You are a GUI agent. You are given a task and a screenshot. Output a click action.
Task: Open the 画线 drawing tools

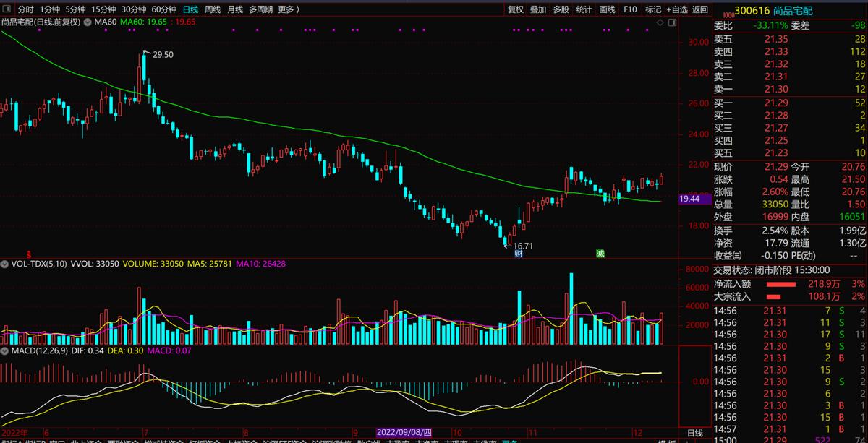coord(607,9)
